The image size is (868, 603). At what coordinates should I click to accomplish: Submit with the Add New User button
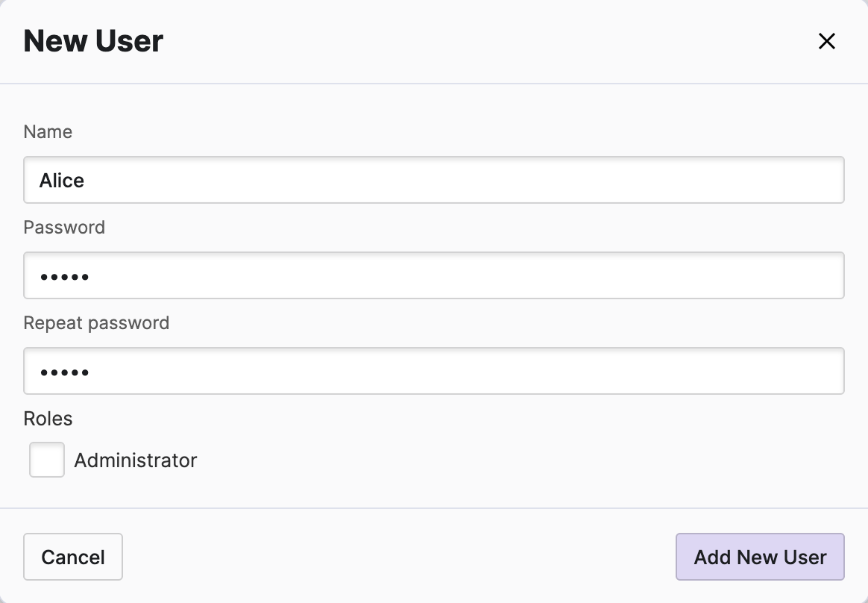coord(759,557)
